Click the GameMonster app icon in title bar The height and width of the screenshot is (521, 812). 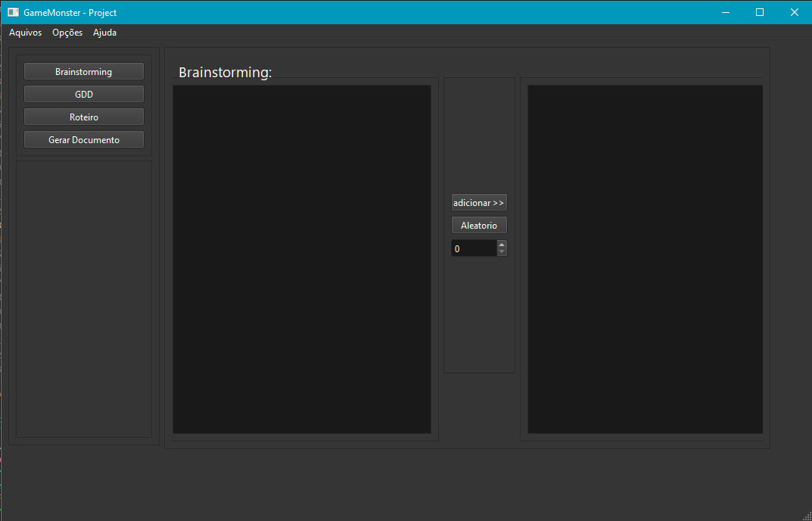pyautogui.click(x=14, y=12)
